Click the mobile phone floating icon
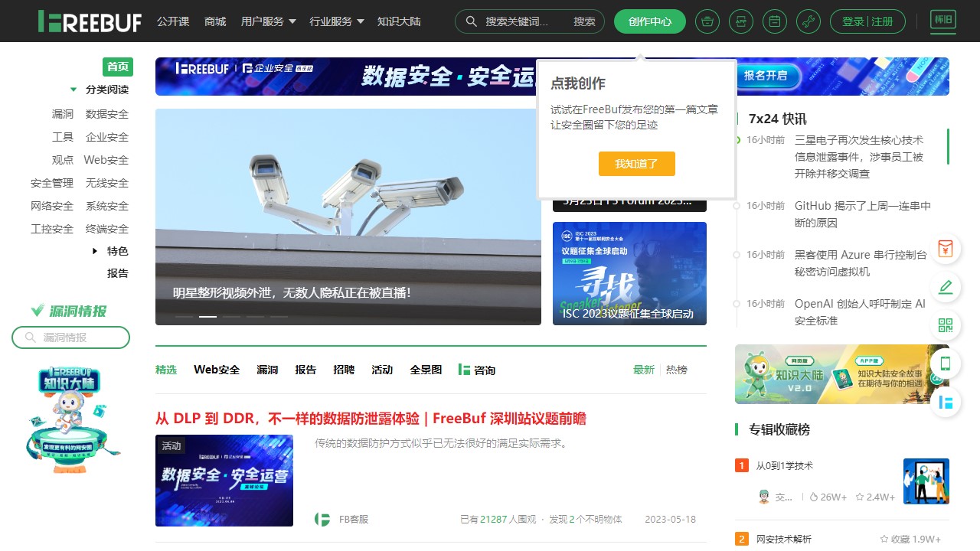980x551 pixels. 946,364
